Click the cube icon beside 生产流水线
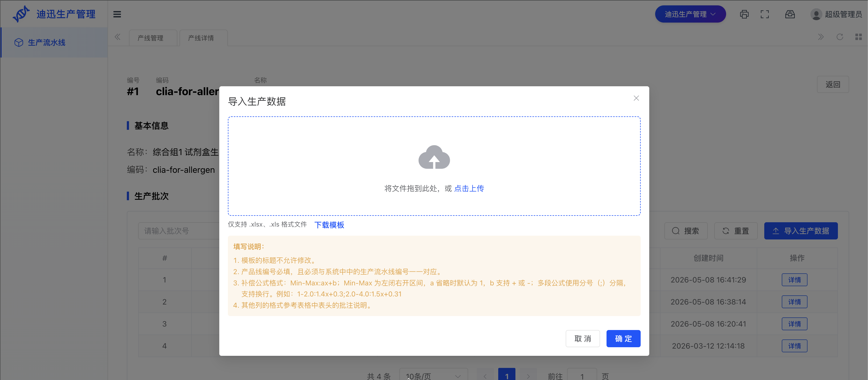 [x=19, y=42]
